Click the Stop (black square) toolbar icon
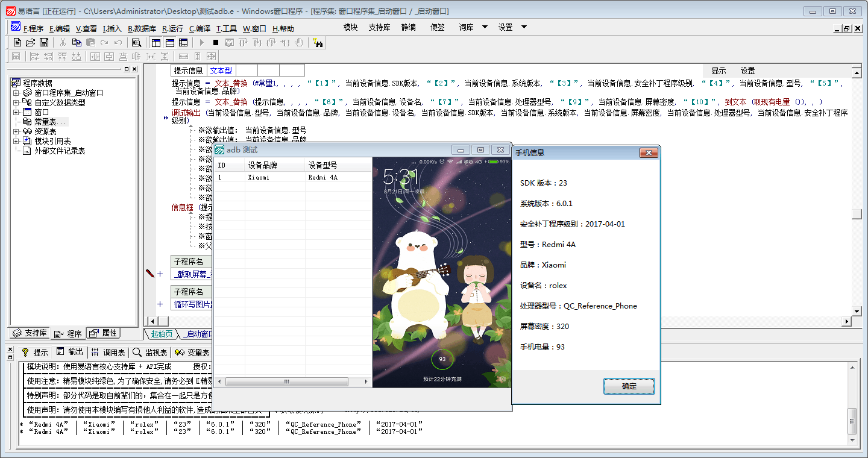The width and height of the screenshot is (868, 458). click(215, 42)
